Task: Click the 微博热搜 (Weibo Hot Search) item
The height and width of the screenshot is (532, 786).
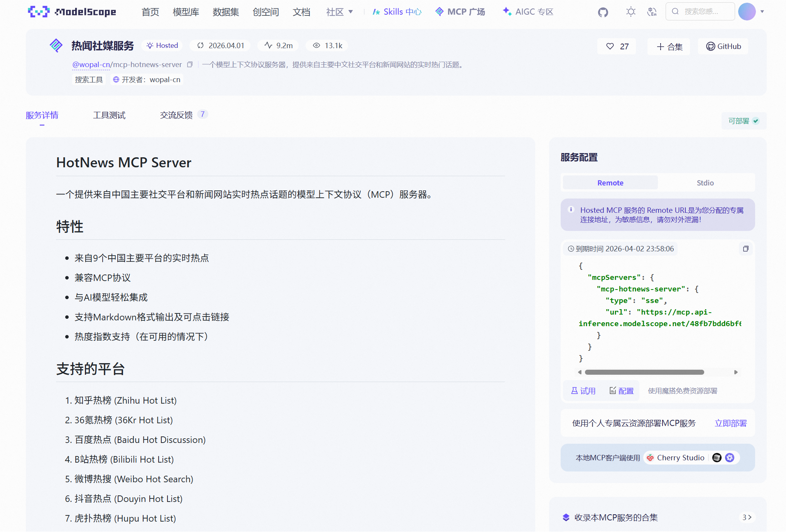Action: (x=134, y=479)
